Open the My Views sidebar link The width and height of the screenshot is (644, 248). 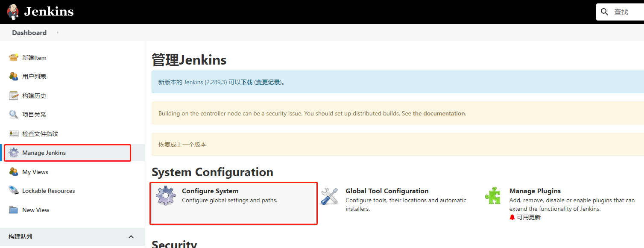(x=35, y=172)
